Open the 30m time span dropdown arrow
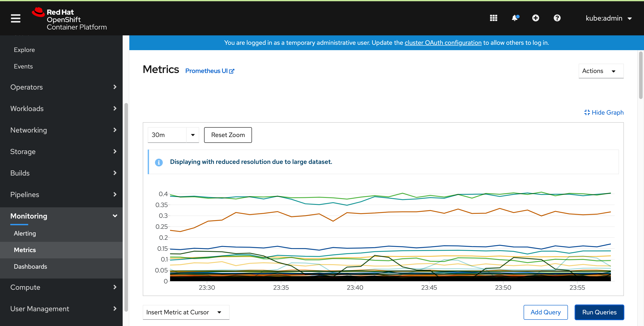This screenshot has height=326, width=644. coord(193,135)
